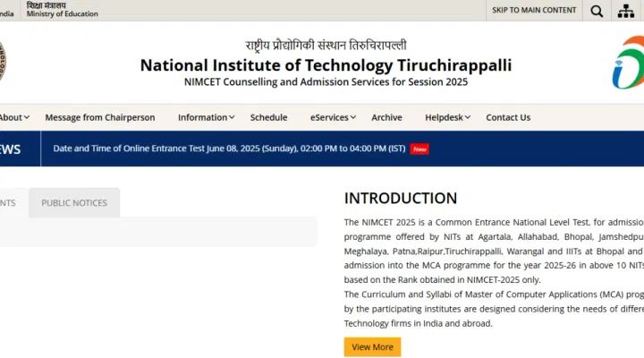Image resolution: width=644 pixels, height=358 pixels.
Task: Open the sitemap icon in top bar
Action: pos(626,11)
